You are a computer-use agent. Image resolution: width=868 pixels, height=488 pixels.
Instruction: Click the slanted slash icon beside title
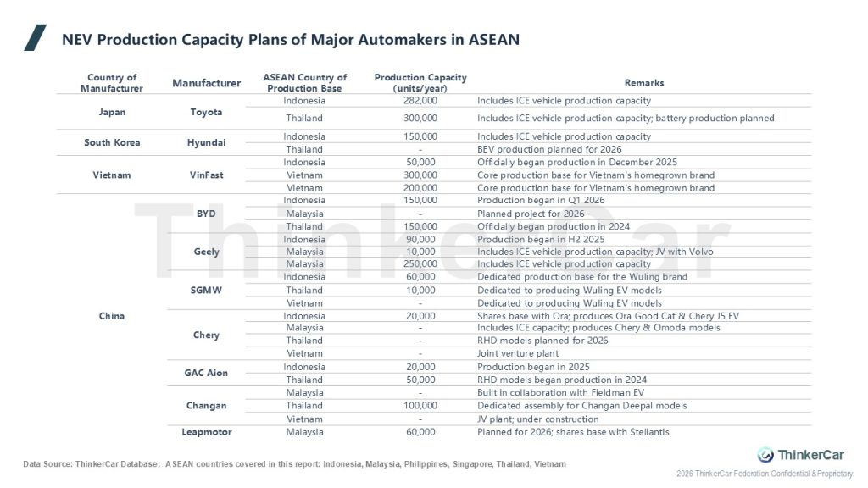click(36, 37)
